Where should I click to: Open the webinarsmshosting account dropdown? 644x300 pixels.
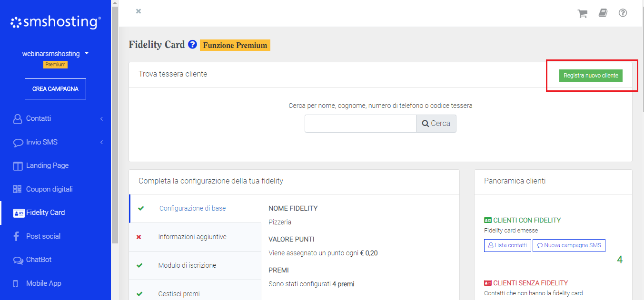point(55,53)
